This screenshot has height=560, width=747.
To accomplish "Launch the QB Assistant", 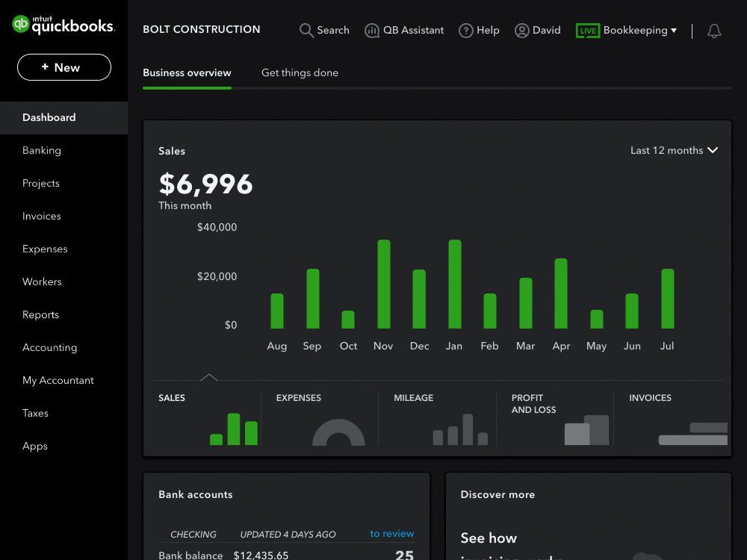I will coord(404,31).
